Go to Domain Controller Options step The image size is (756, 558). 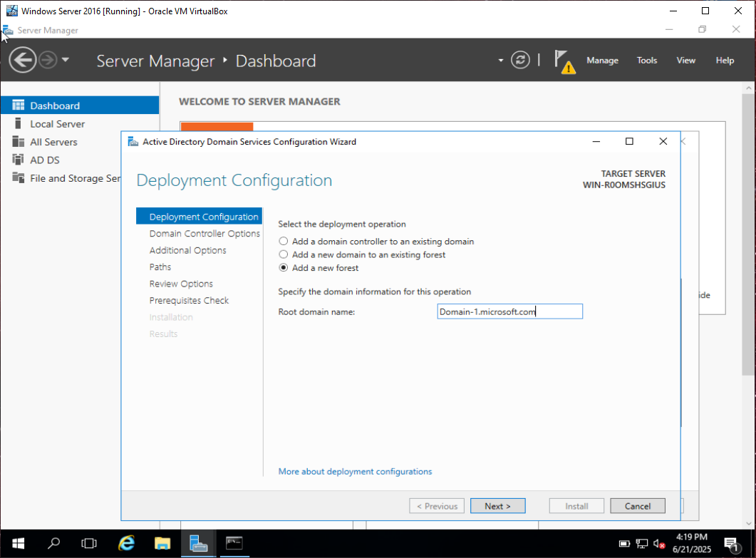click(204, 234)
